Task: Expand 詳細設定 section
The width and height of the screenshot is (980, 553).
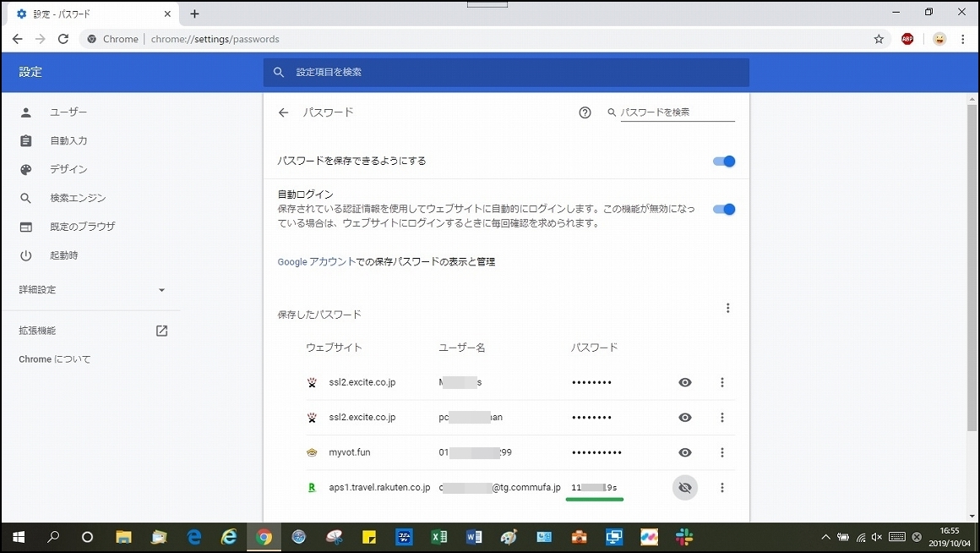Action: [90, 290]
